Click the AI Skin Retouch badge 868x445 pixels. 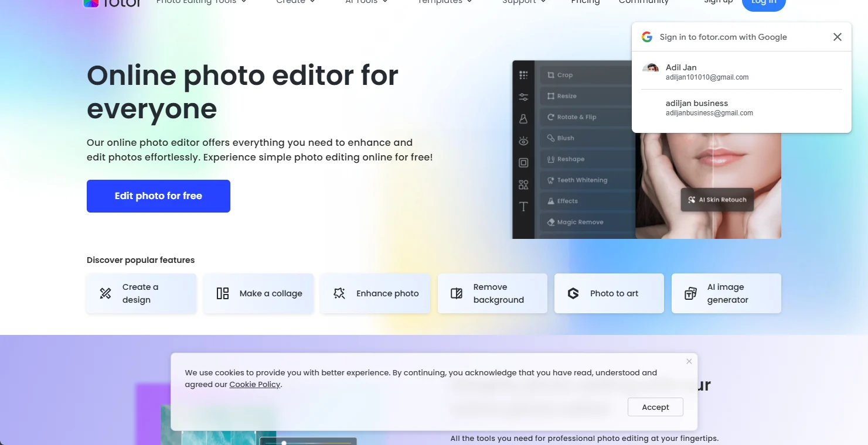pyautogui.click(x=717, y=200)
